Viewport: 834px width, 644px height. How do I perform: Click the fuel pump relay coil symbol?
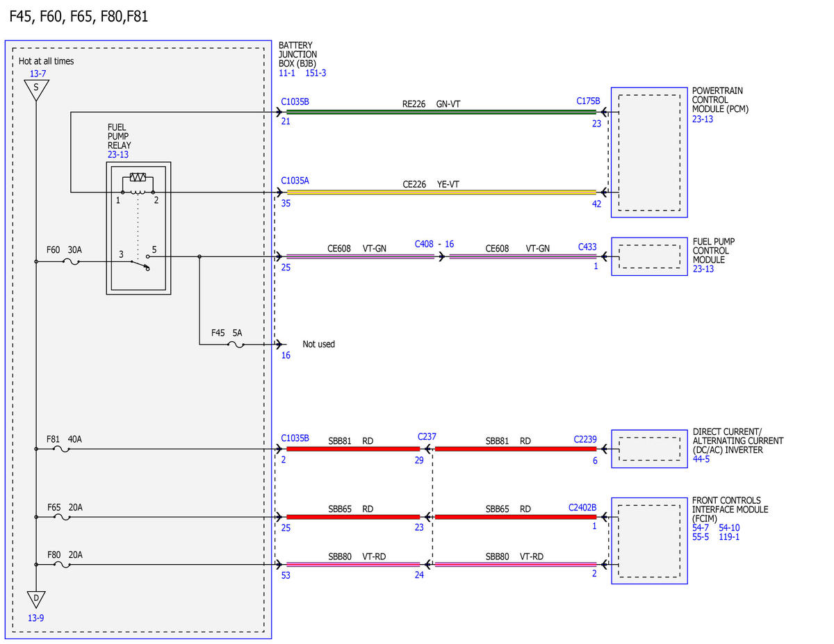[x=138, y=184]
